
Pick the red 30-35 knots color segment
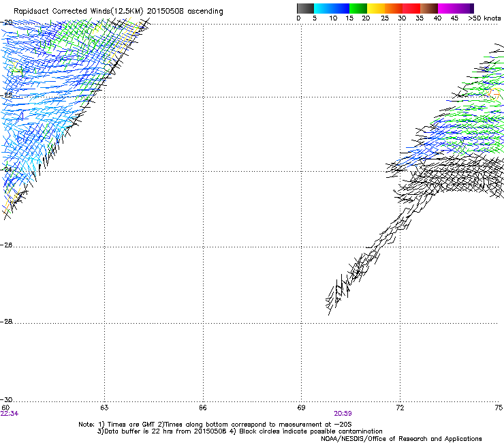[x=411, y=8]
